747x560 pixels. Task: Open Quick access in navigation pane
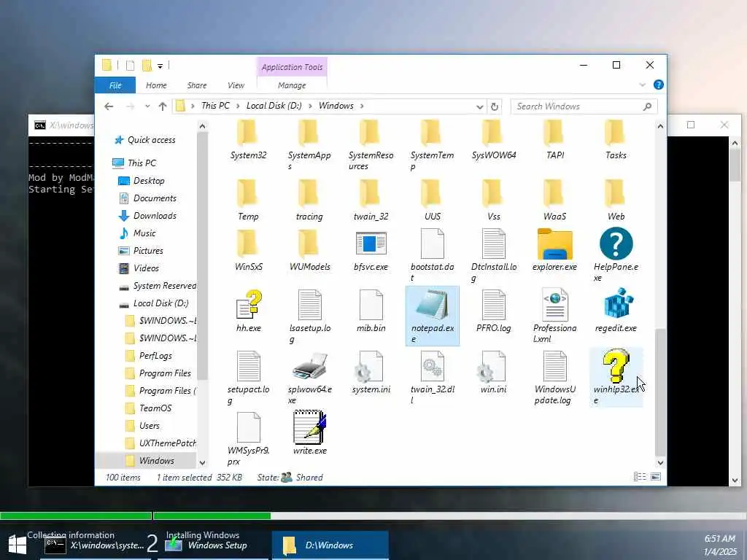(152, 139)
